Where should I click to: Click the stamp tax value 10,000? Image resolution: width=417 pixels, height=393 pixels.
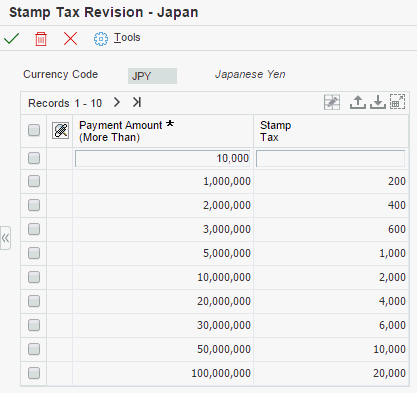(x=389, y=349)
